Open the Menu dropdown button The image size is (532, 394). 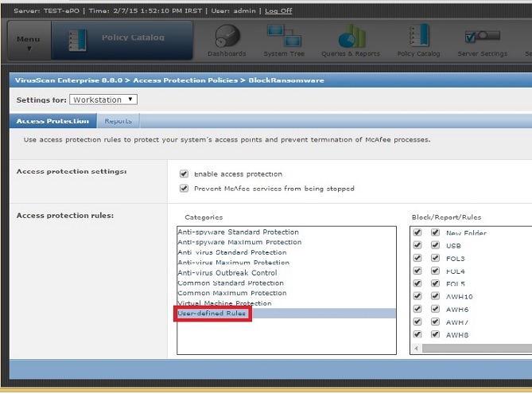(28, 41)
